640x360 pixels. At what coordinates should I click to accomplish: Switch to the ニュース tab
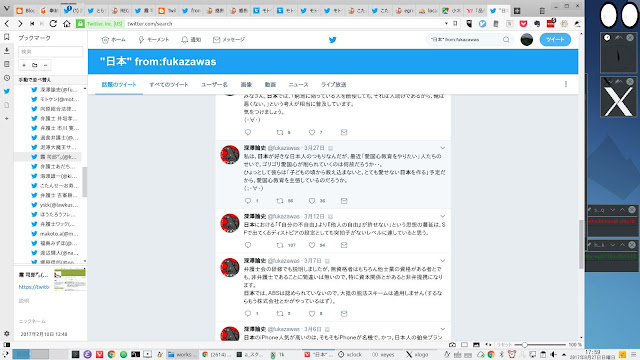point(298,84)
